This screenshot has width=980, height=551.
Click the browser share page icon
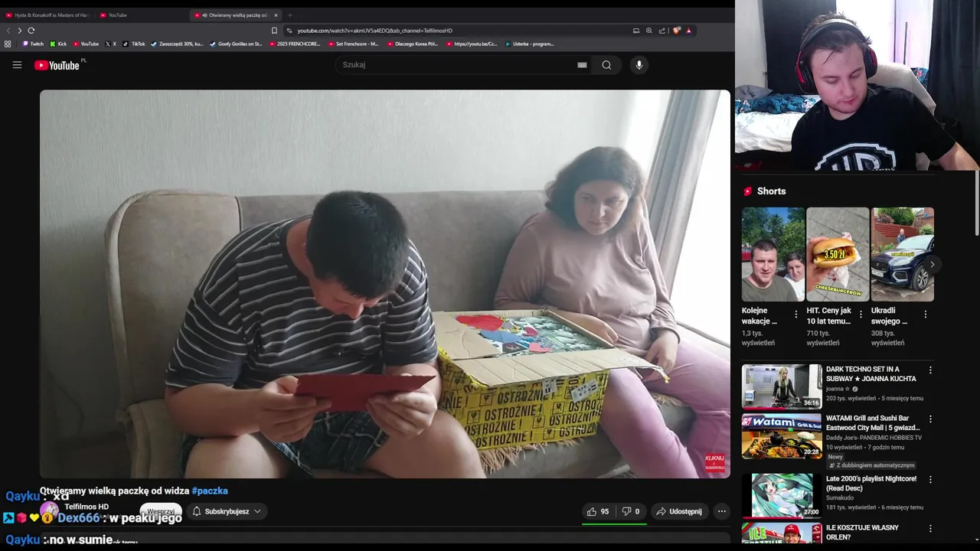click(x=662, y=31)
